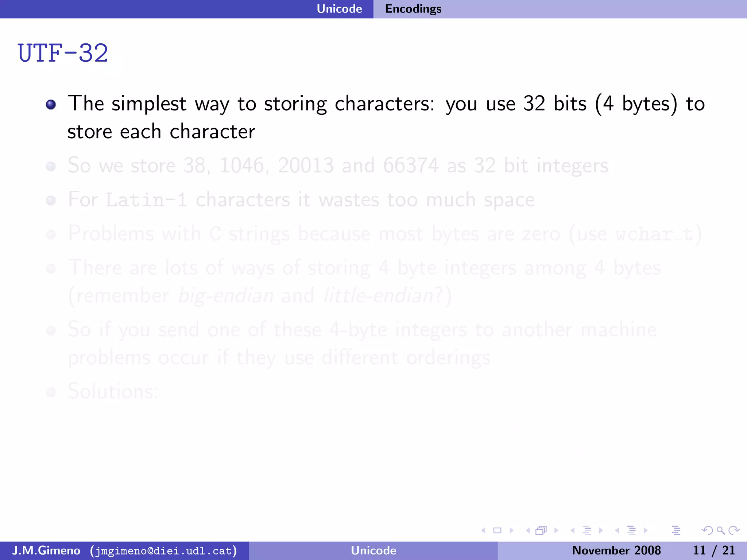Click the 11 / 21 page counter

[x=713, y=551]
